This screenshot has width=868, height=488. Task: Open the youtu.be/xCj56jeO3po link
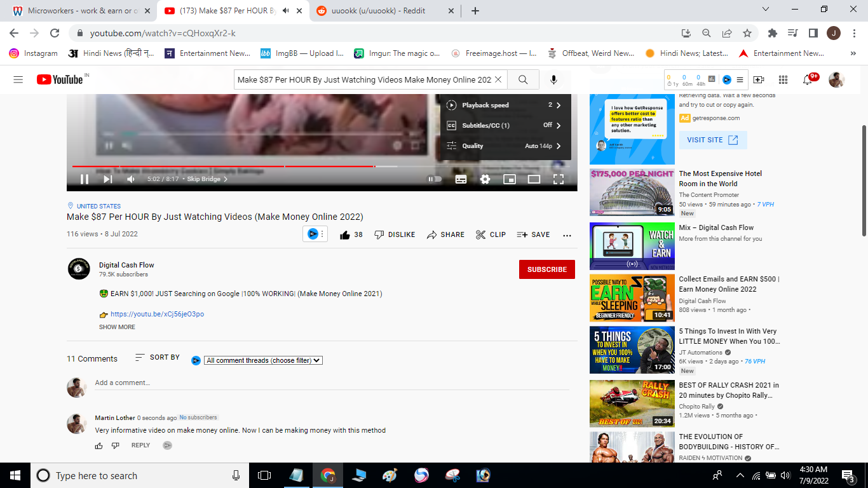click(157, 314)
